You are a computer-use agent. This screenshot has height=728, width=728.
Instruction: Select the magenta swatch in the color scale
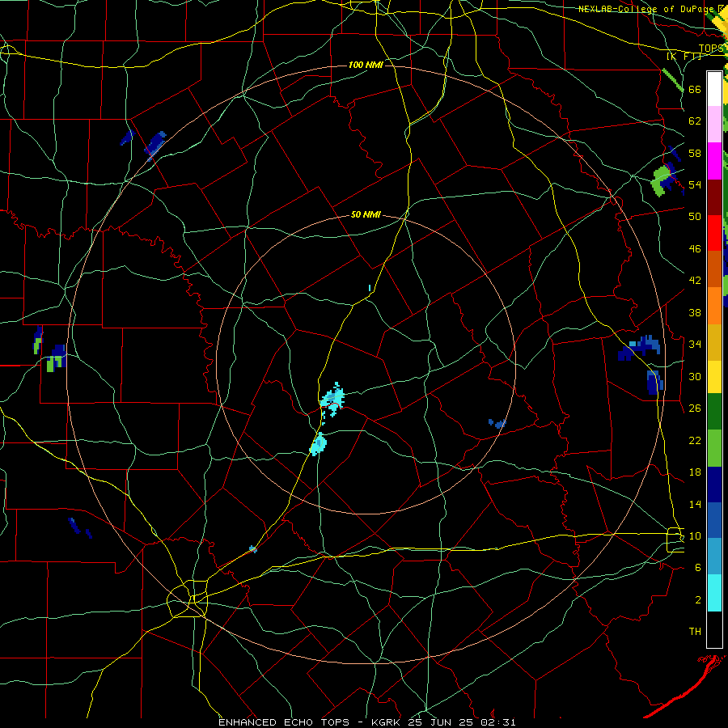[714, 161]
